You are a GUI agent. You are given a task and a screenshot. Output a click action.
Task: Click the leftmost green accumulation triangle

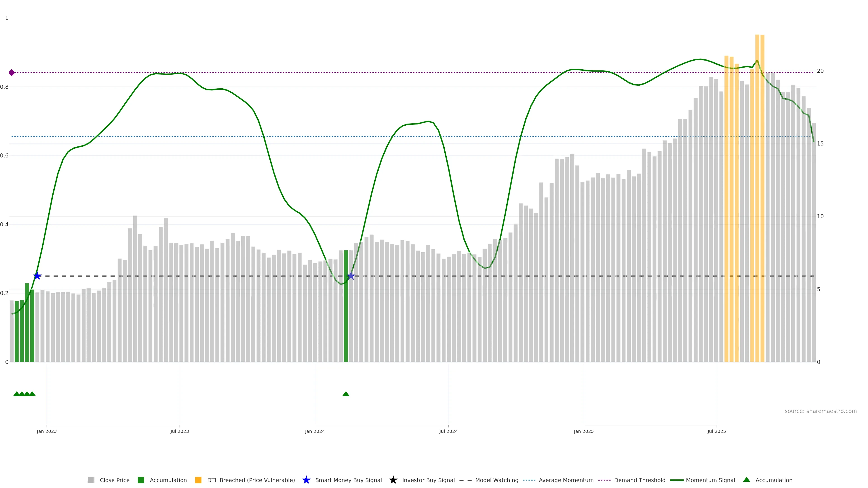tap(16, 394)
